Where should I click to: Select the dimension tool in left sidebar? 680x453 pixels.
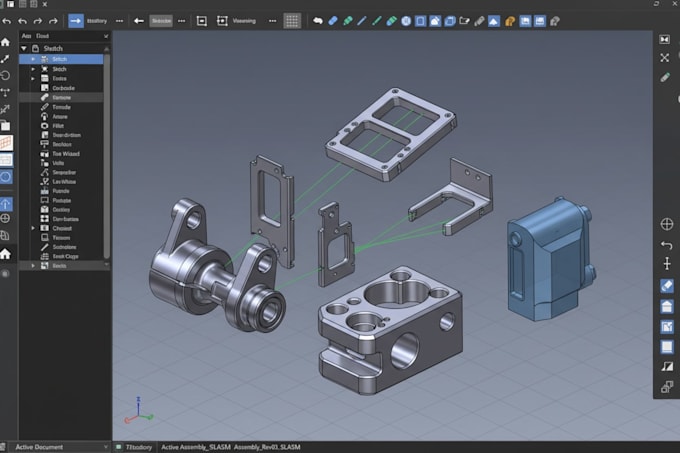5,92
